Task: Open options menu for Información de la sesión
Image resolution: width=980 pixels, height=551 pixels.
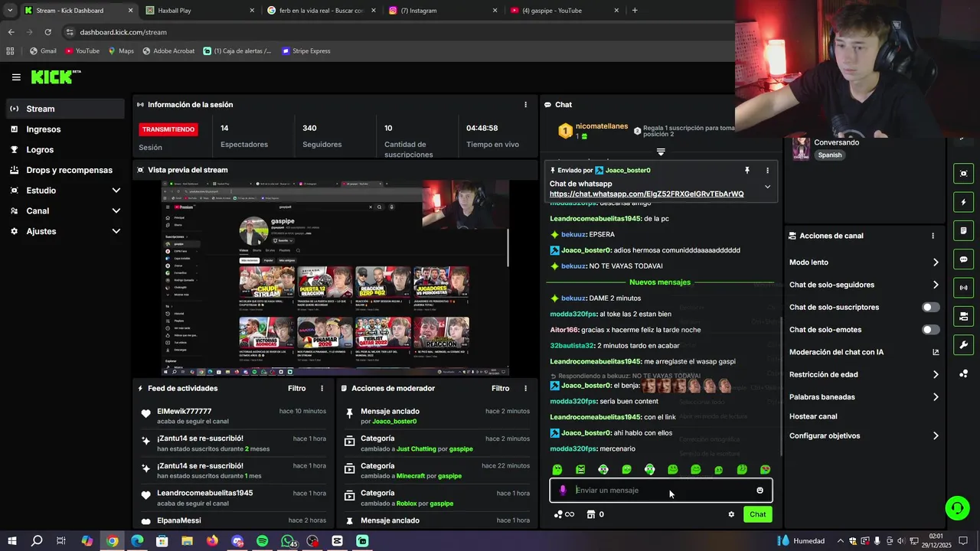Action: tap(525, 105)
